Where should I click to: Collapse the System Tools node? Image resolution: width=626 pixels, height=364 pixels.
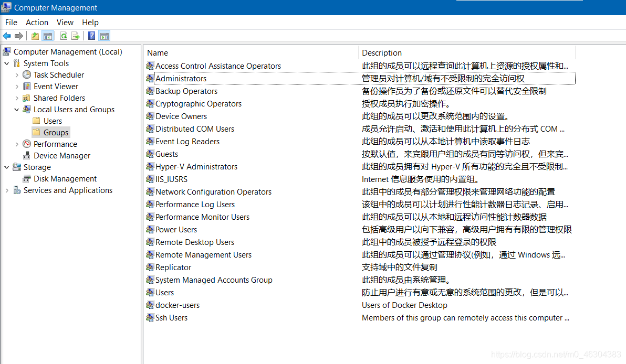[x=7, y=63]
